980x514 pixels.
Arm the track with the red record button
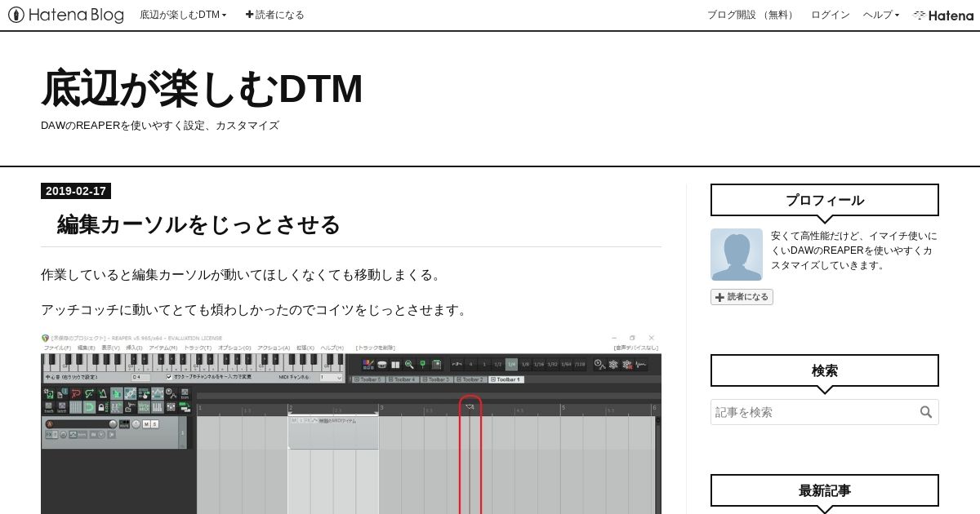pos(49,424)
